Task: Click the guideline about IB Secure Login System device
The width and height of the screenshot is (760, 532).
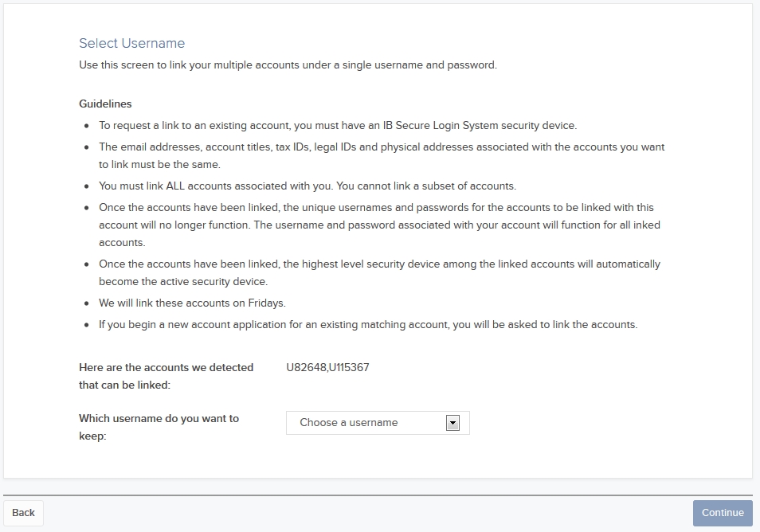Action: click(x=338, y=126)
